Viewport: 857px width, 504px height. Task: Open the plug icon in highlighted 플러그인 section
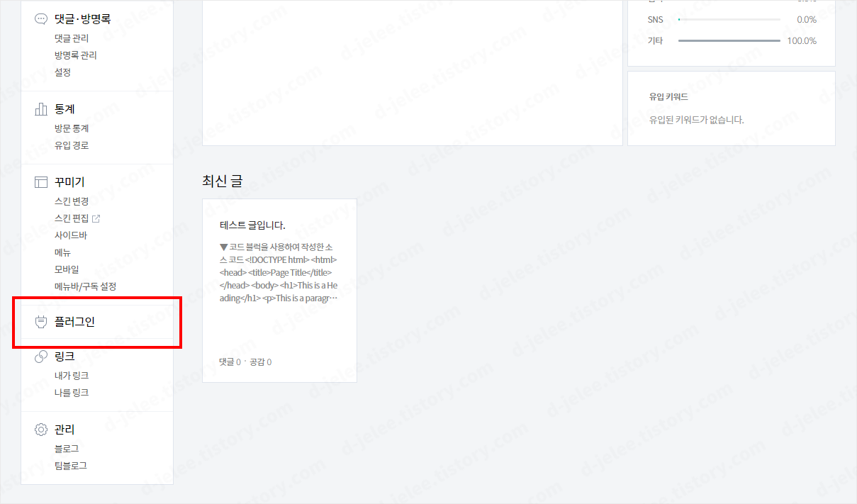[x=40, y=321]
